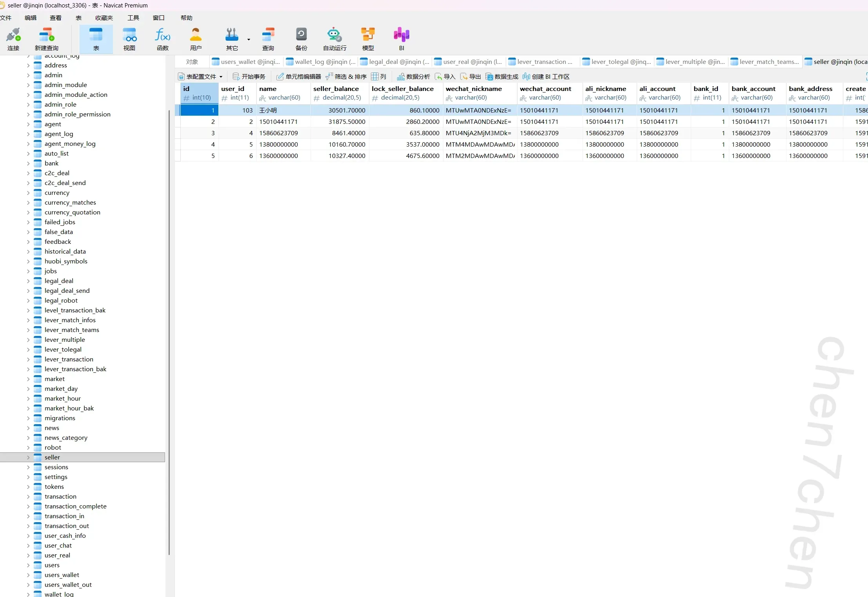Click the bank_address column header
This screenshot has width=868, height=597.
(x=814, y=93)
